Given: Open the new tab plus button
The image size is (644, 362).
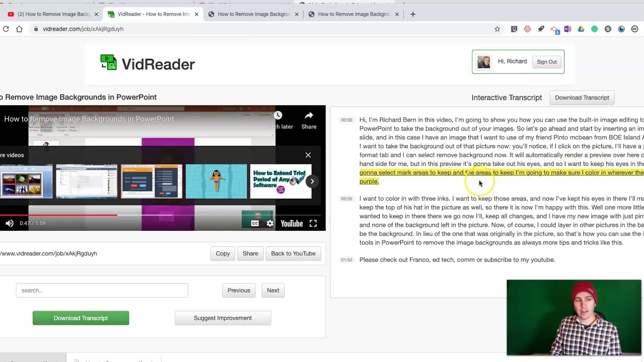Looking at the screenshot, I should coord(413,14).
